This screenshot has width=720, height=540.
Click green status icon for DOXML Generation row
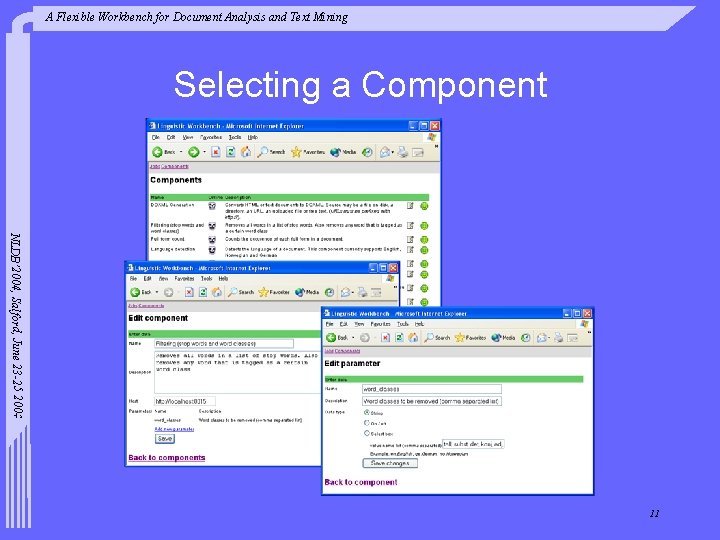424,206
